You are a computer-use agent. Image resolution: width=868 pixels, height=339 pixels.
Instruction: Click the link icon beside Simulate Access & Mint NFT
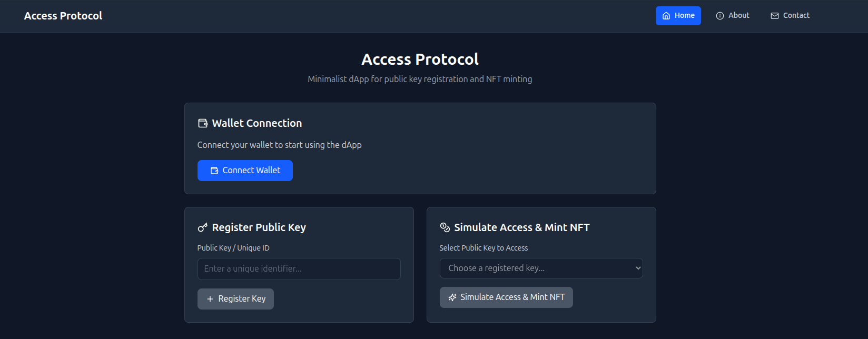click(445, 227)
